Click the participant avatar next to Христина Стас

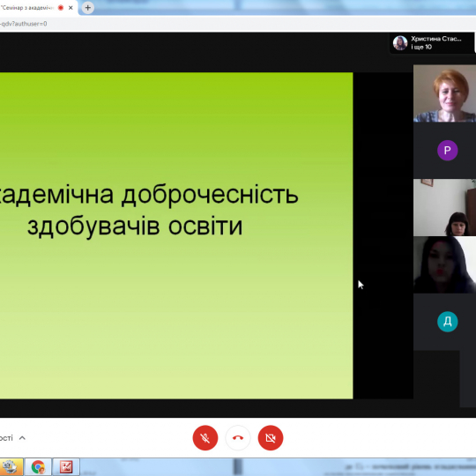pos(400,43)
